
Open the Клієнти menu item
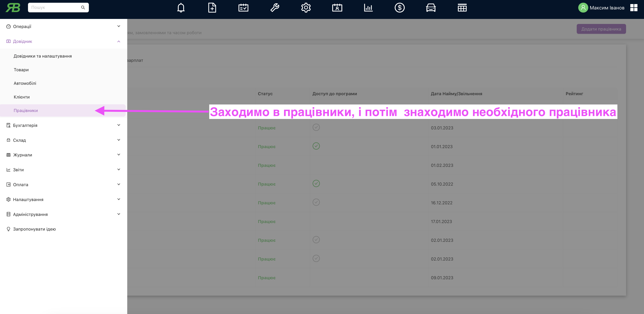pyautogui.click(x=63, y=97)
